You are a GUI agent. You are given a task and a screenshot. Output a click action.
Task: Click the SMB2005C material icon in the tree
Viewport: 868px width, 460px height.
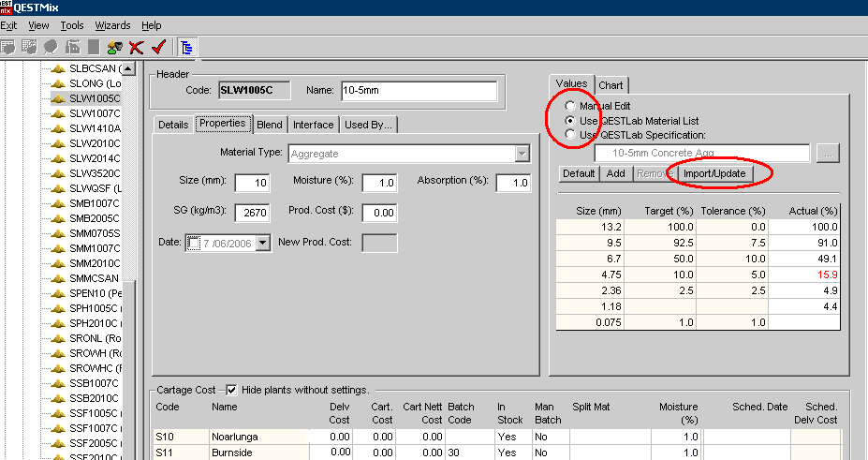click(59, 218)
